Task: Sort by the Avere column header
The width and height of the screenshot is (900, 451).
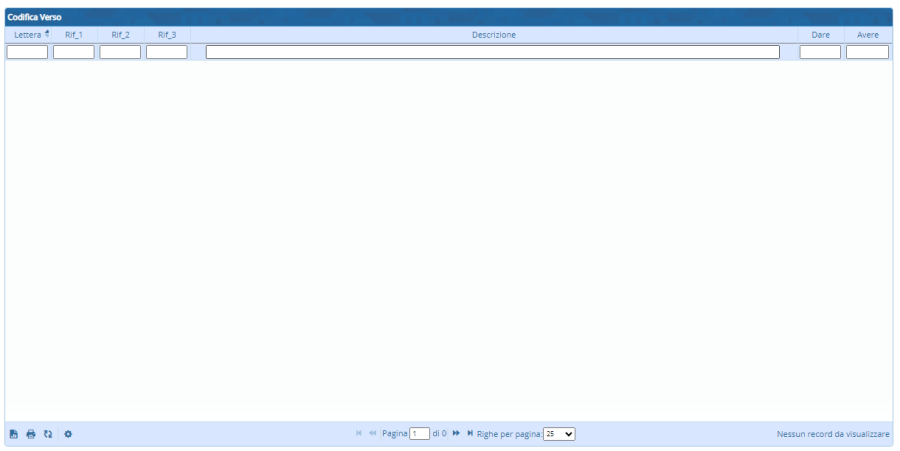Action: 868,35
